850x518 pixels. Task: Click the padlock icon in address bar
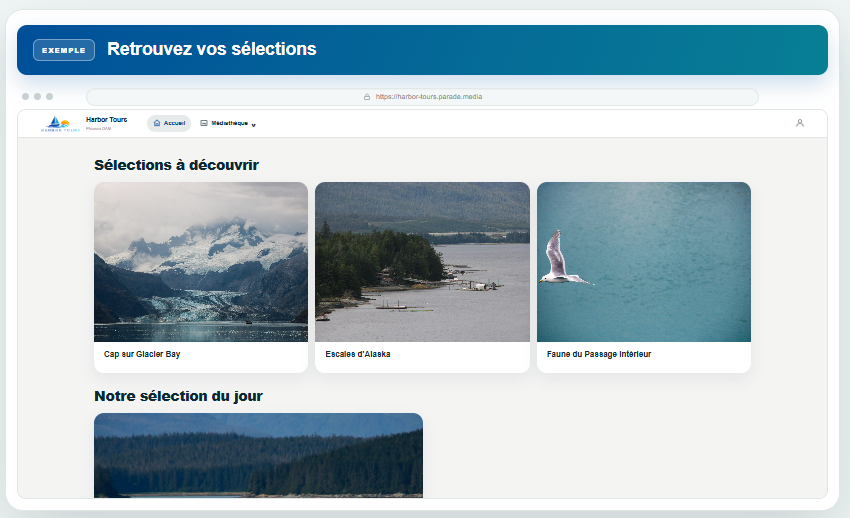coord(367,97)
